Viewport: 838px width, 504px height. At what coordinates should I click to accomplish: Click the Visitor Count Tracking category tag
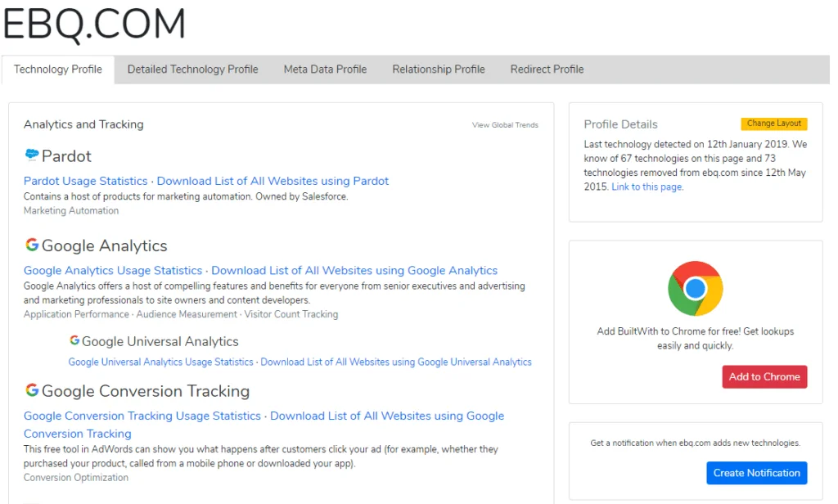point(291,314)
